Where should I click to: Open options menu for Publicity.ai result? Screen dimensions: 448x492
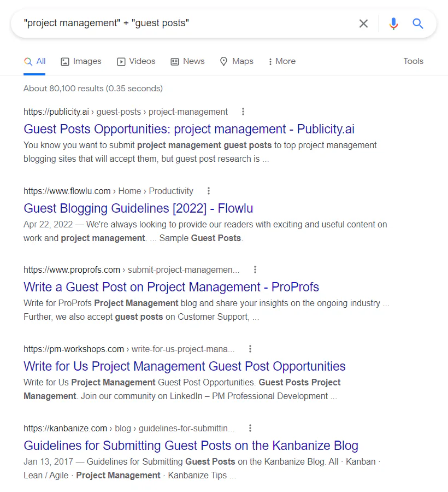(x=243, y=112)
